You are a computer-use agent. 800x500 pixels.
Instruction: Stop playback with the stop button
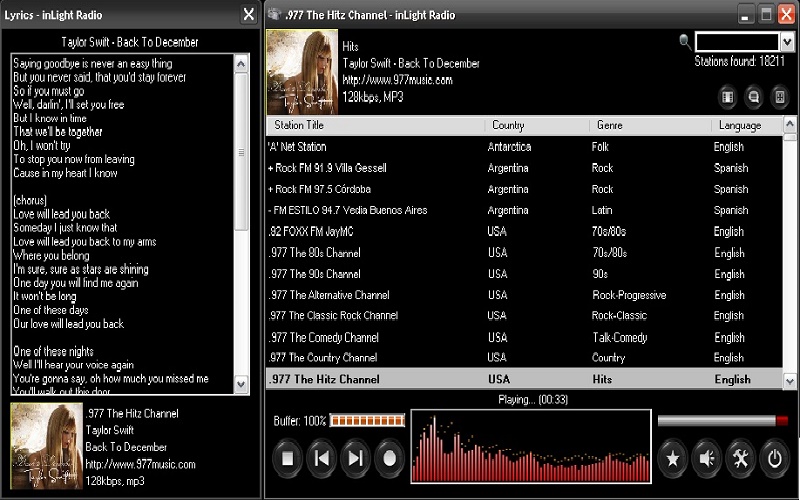tap(287, 459)
